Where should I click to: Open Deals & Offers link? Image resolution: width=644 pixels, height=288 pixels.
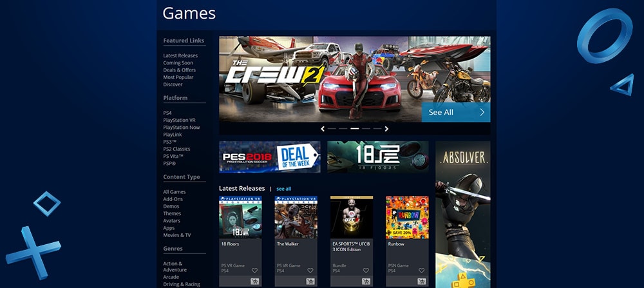(x=180, y=70)
